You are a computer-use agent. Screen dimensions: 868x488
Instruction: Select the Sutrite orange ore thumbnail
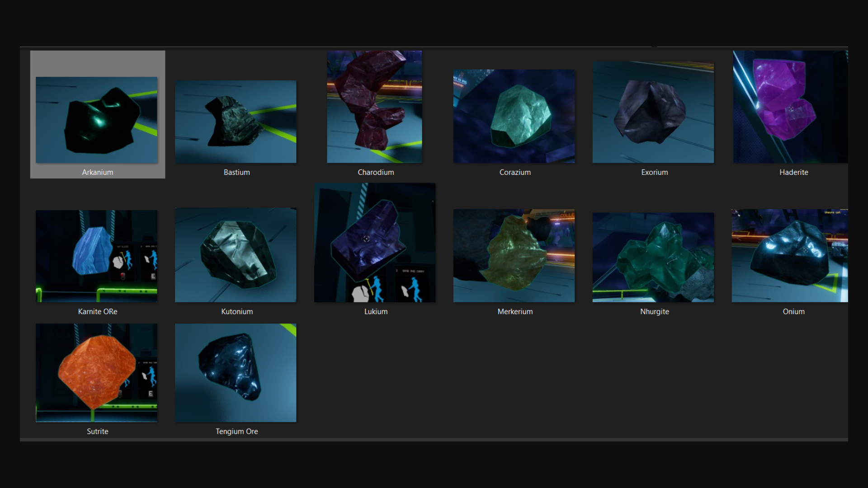(97, 373)
